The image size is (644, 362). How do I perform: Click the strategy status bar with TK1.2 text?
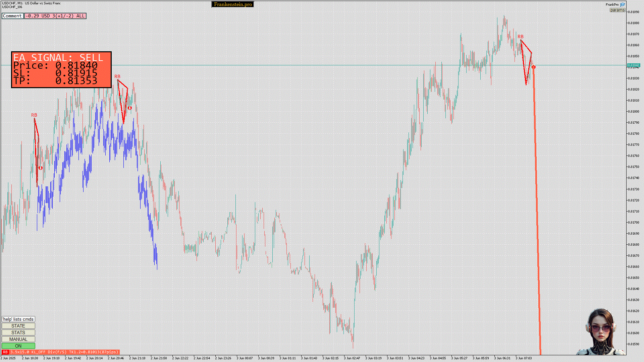tap(64, 352)
